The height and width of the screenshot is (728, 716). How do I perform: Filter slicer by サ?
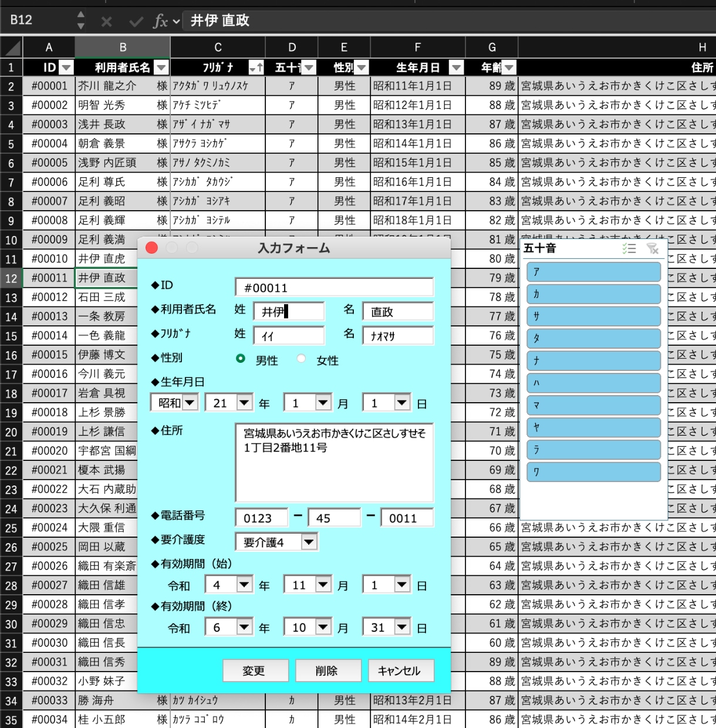tap(593, 316)
